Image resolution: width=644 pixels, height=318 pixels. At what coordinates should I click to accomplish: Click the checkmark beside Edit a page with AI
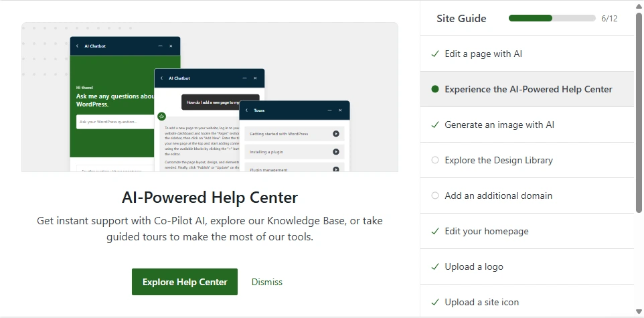pyautogui.click(x=435, y=54)
